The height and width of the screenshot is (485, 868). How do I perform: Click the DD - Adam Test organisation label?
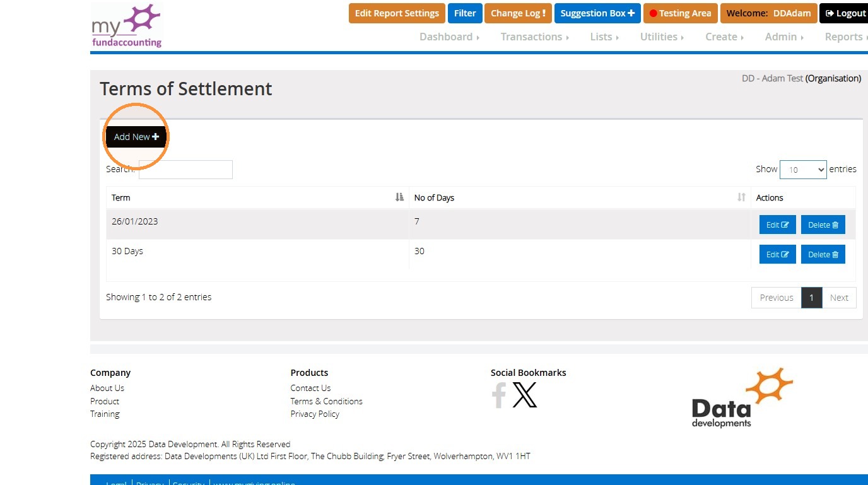coord(801,78)
